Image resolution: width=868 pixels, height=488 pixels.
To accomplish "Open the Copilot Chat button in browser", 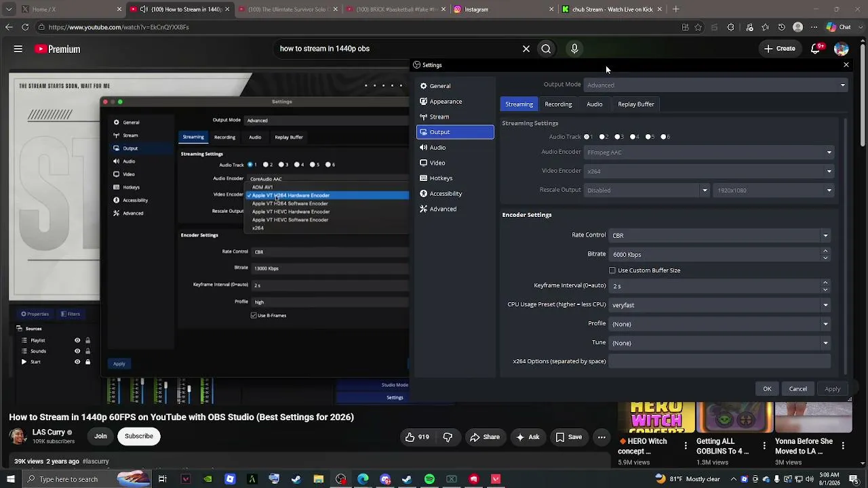I will click(839, 27).
